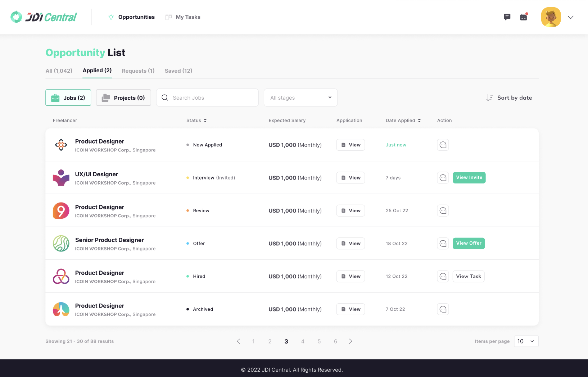Click the View Offer button

coord(469,244)
